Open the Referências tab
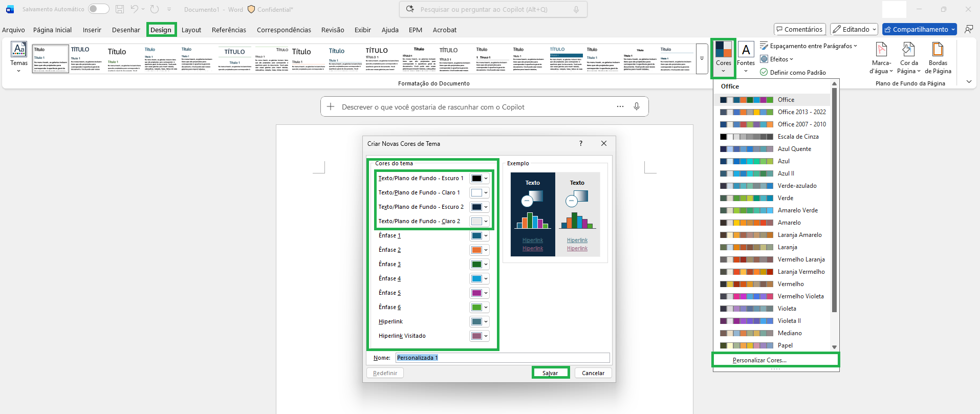Screen dimensions: 980x414 tap(229, 30)
